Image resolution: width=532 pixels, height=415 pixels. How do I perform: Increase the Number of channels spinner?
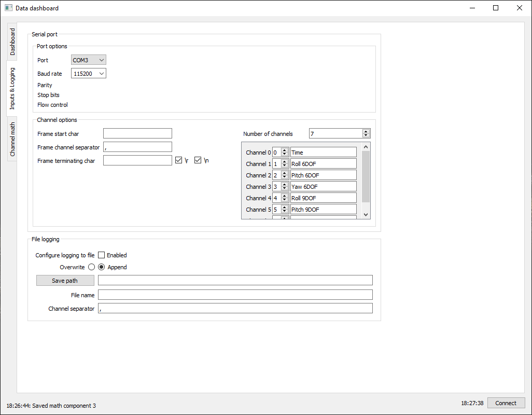tap(366, 132)
